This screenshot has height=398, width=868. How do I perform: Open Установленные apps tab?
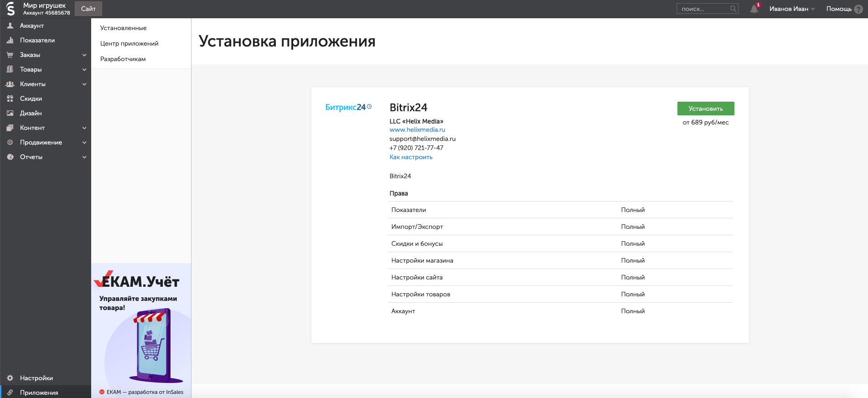[x=124, y=28]
